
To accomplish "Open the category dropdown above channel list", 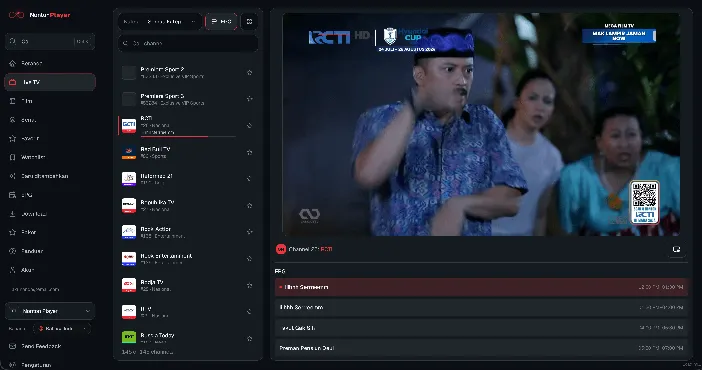I will tap(160, 22).
